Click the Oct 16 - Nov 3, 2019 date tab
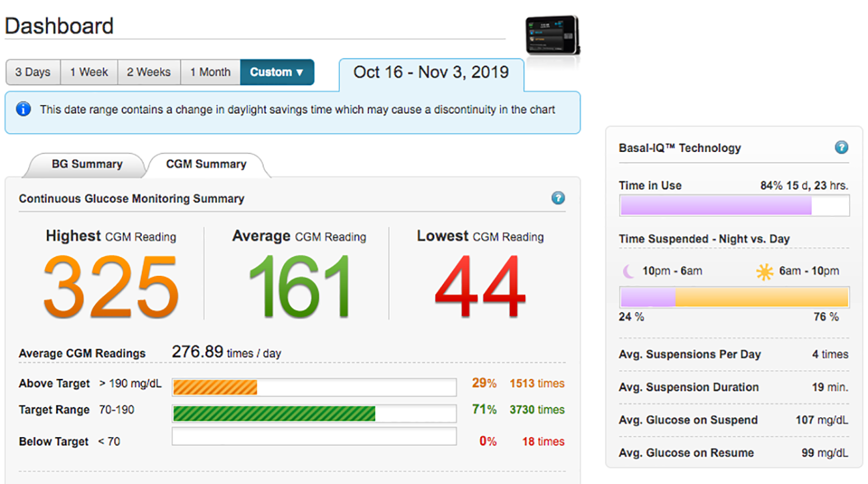868x484 pixels. coord(431,72)
